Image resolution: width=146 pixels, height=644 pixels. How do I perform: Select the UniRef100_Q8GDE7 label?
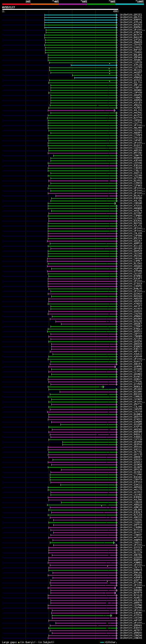coord(131,324)
